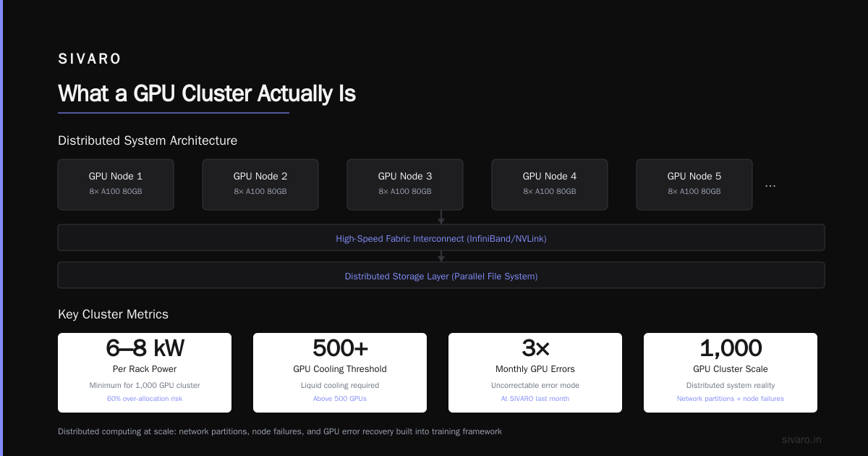Click the '60% over-allocation risk' note

[x=145, y=399]
